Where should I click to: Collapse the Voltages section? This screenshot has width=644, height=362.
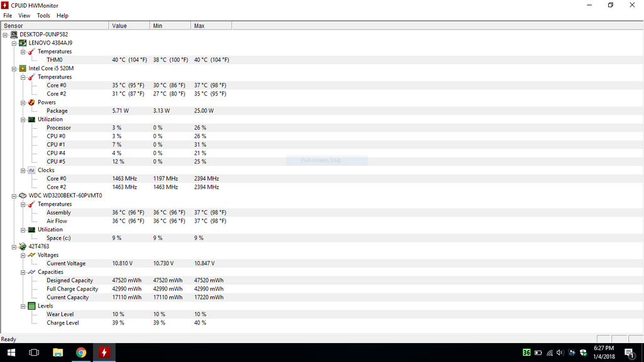23,255
